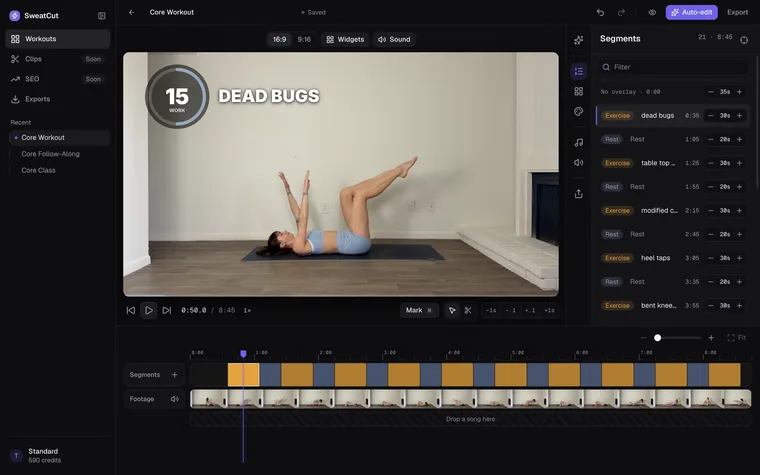Nudge forward with the +.1 button

pyautogui.click(x=530, y=311)
